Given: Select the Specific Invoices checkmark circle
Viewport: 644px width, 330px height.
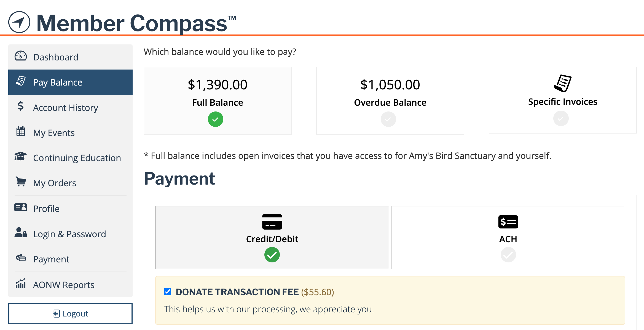Looking at the screenshot, I should pyautogui.click(x=561, y=118).
